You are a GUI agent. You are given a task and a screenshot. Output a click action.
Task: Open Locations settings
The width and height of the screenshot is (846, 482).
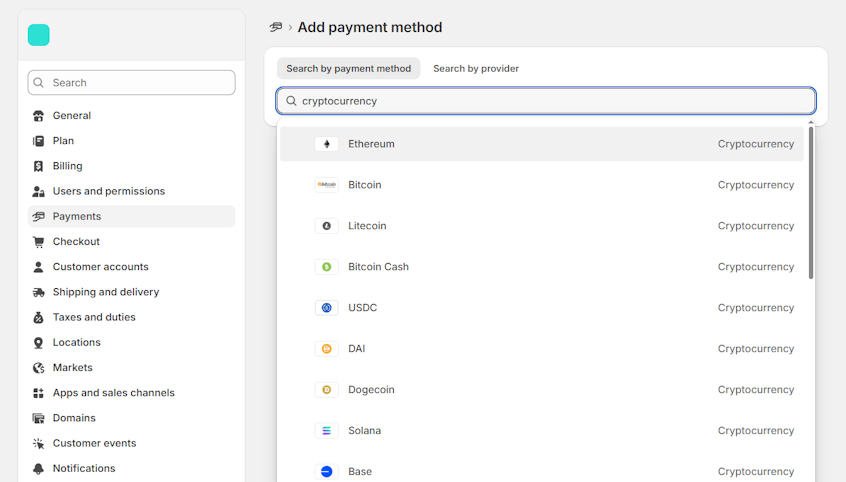click(x=132, y=343)
